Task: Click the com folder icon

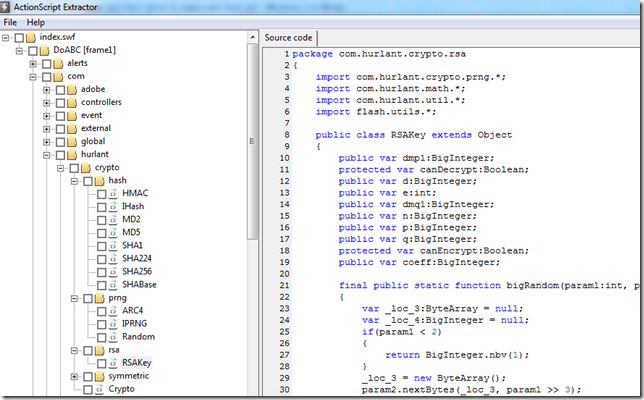Action: tap(58, 77)
